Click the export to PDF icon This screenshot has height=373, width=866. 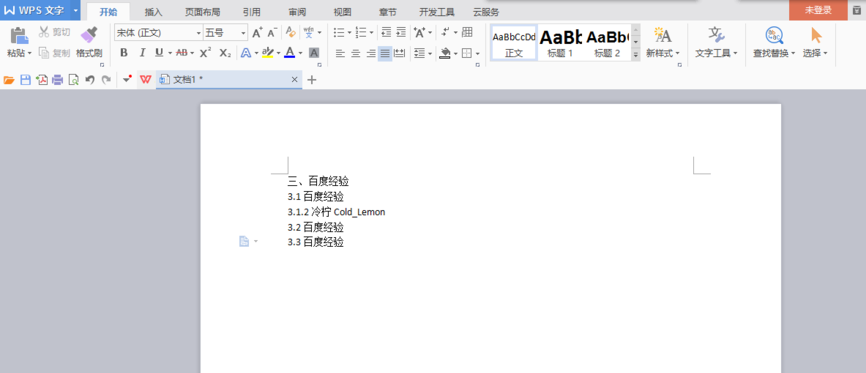click(41, 80)
